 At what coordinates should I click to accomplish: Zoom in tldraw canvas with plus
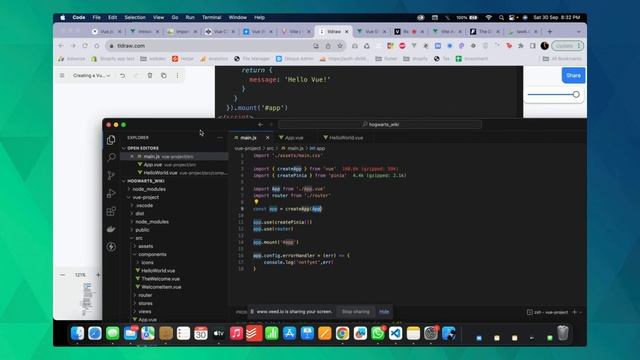98,275
